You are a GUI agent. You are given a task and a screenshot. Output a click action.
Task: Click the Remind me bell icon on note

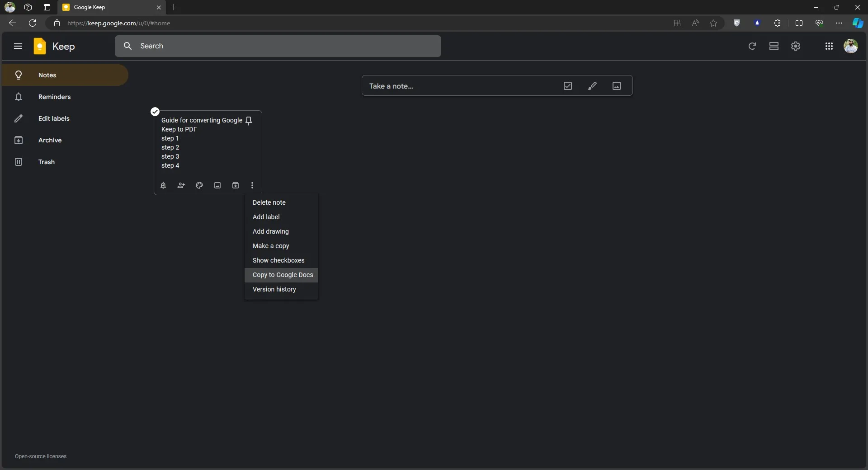pos(163,185)
